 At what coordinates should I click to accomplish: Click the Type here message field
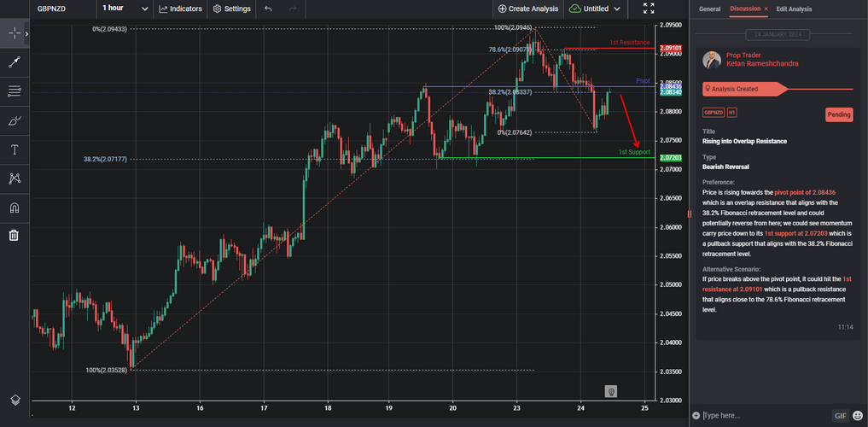pyautogui.click(x=765, y=415)
